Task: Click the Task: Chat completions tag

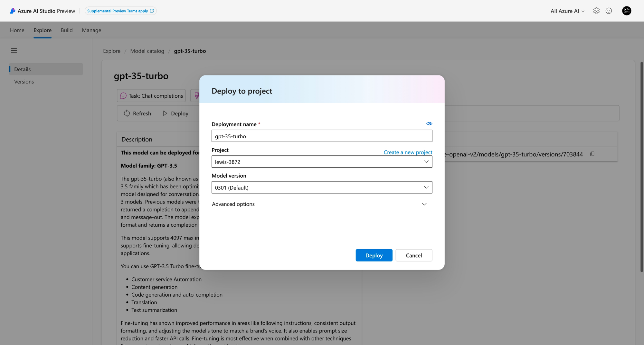Action: [151, 96]
